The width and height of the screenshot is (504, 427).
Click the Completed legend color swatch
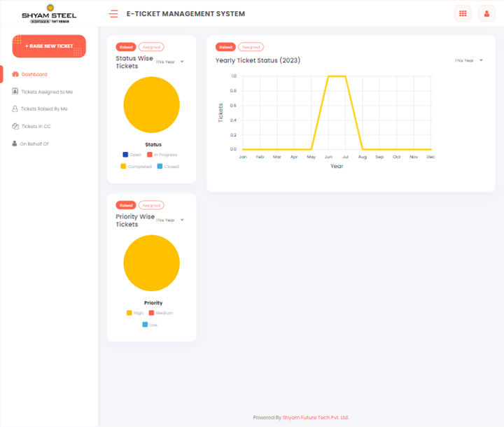point(123,167)
